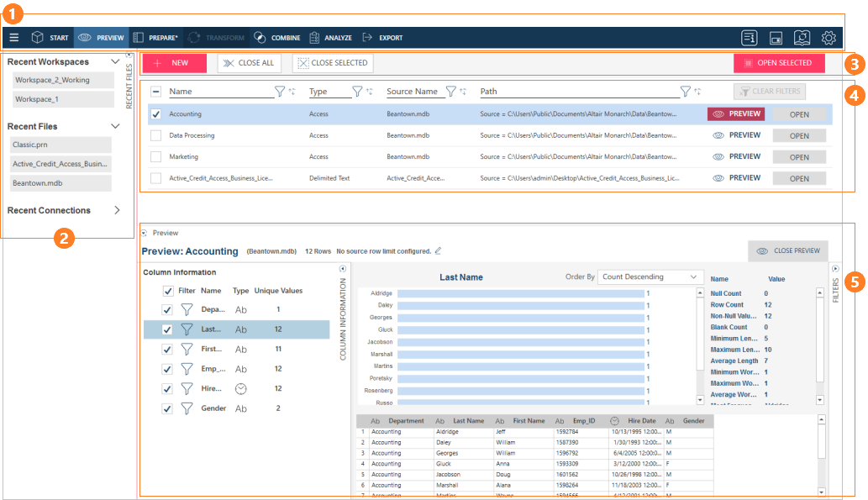Open the Order By Count Descending dropdown
The height and width of the screenshot is (500, 868).
[x=651, y=276]
